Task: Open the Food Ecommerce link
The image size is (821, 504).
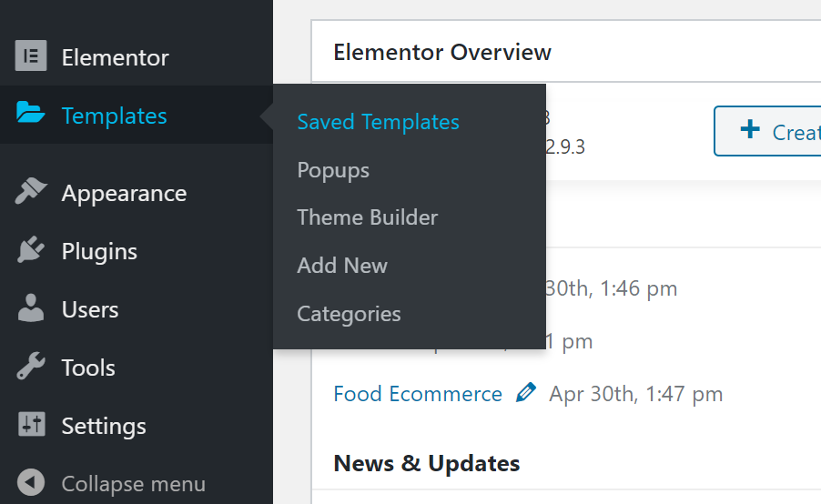Action: (x=418, y=394)
